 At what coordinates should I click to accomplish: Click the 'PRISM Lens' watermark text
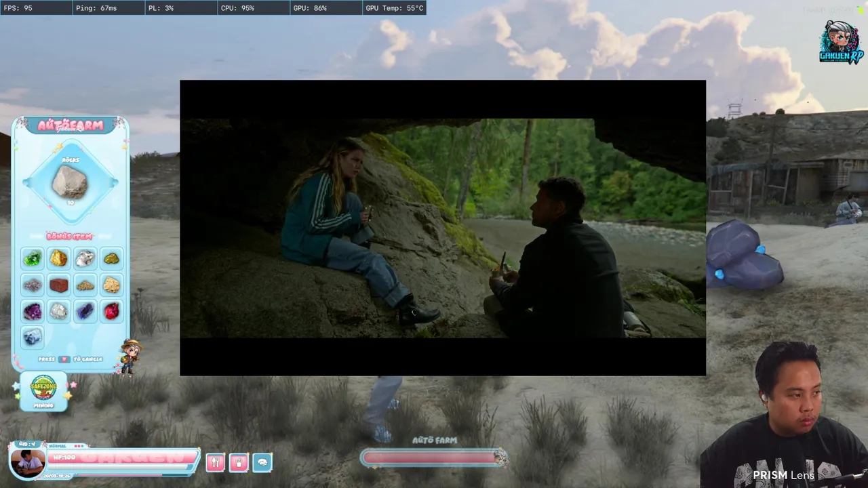[783, 476]
